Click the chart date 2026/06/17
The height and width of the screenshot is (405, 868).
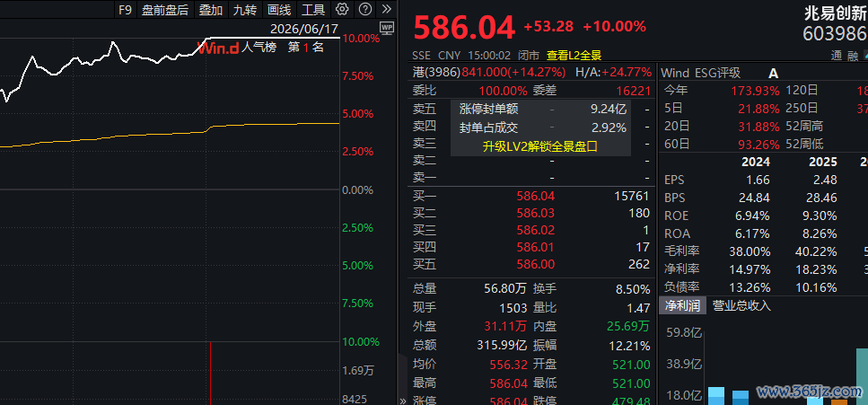304,28
